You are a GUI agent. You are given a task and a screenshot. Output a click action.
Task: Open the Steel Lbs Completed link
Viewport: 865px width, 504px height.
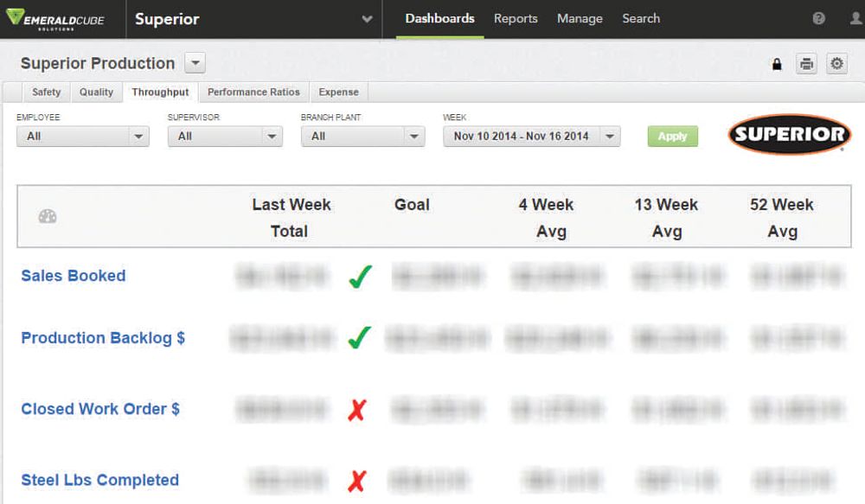(99, 480)
